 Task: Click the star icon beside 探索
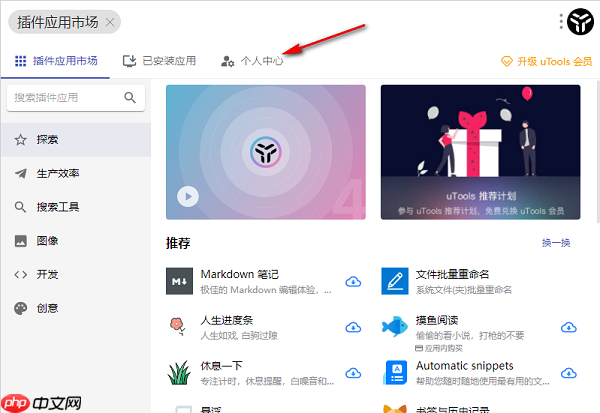point(21,140)
